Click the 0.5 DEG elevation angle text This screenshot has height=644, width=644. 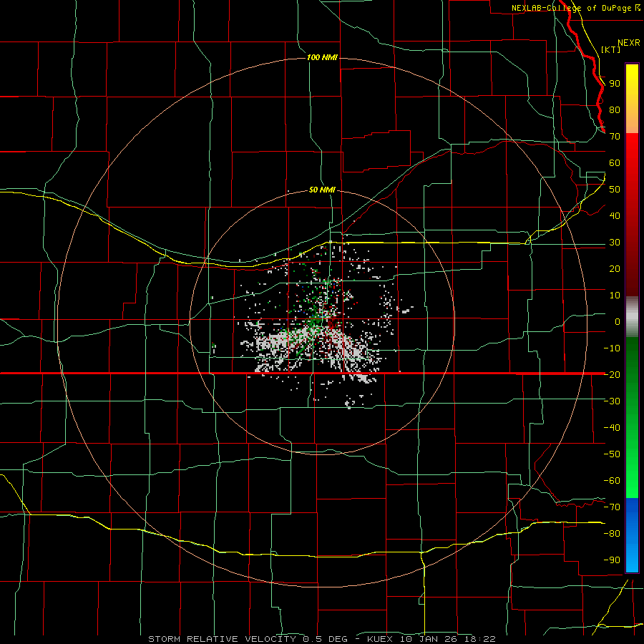pyautogui.click(x=326, y=639)
